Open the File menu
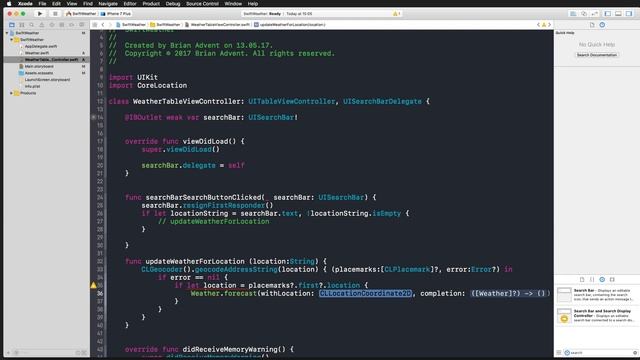 click(42, 4)
